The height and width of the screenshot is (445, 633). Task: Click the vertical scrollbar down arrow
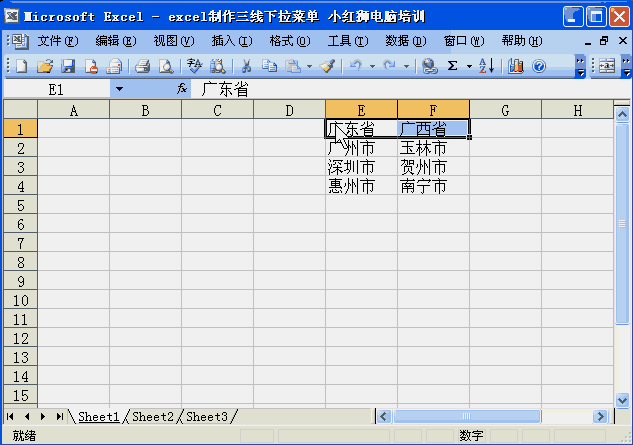622,401
